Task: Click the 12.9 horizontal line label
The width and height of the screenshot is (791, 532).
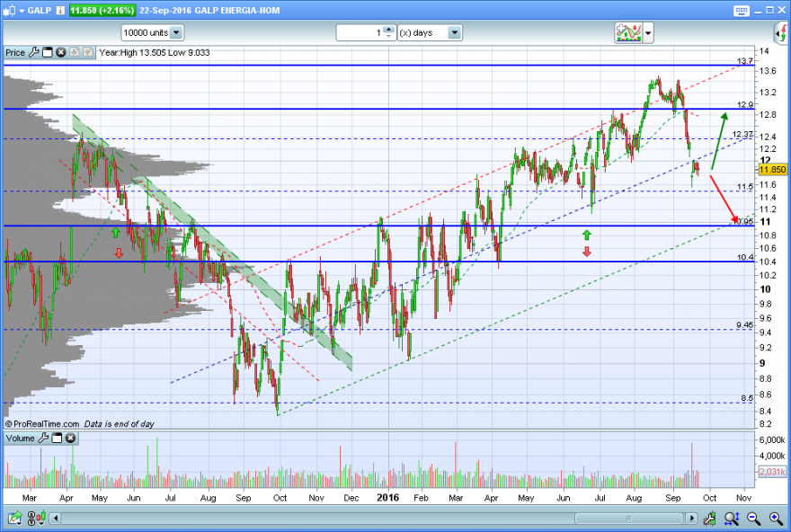Action: tap(744, 104)
